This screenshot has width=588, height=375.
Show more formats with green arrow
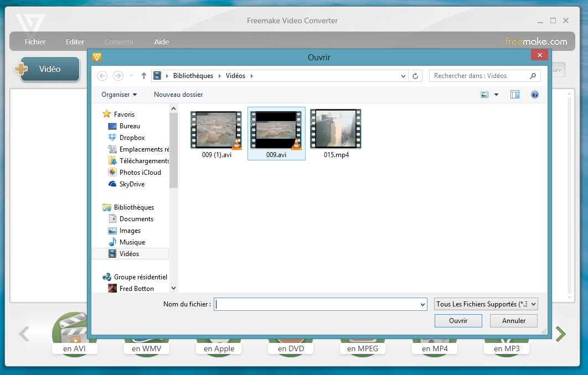click(561, 334)
